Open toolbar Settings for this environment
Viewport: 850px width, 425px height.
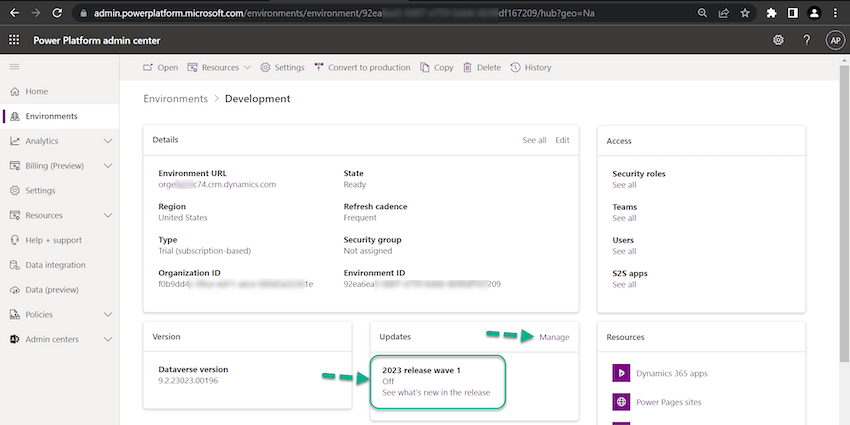pyautogui.click(x=282, y=68)
